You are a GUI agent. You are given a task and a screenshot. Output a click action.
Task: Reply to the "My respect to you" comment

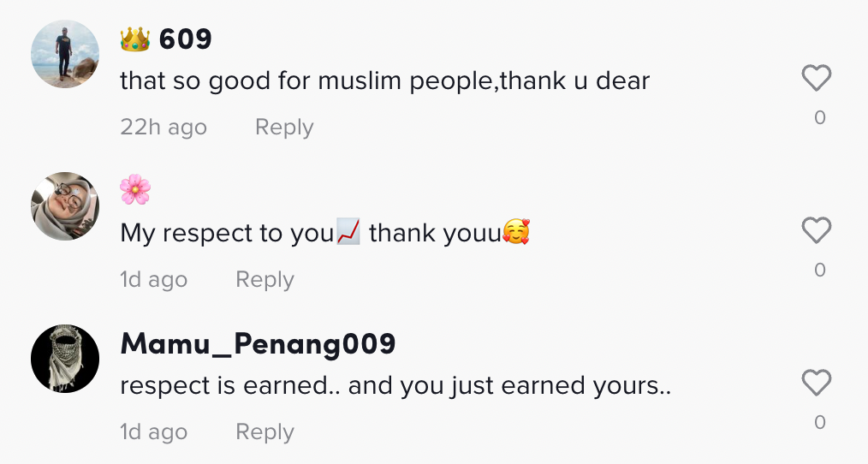pyautogui.click(x=265, y=280)
